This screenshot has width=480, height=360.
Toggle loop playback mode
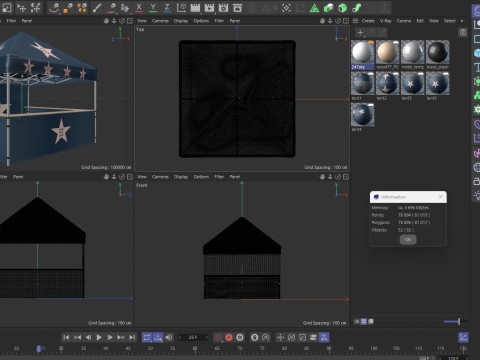coord(147,337)
